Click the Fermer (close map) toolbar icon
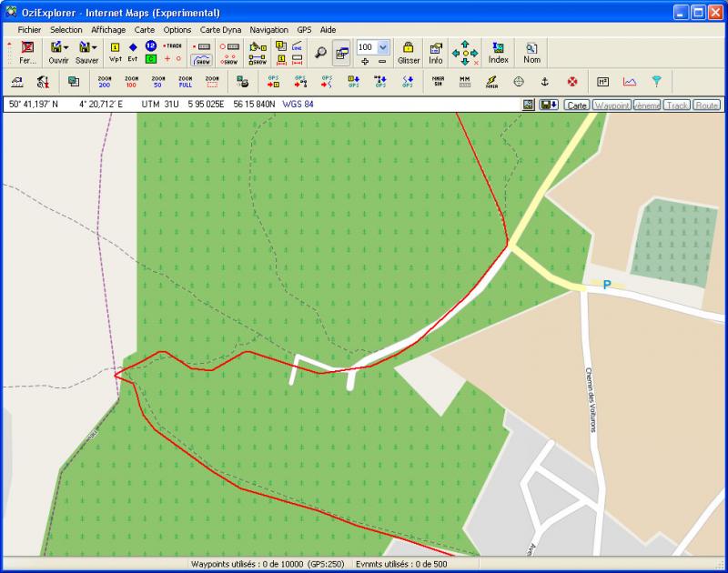The height and width of the screenshot is (573, 728). (x=27, y=48)
